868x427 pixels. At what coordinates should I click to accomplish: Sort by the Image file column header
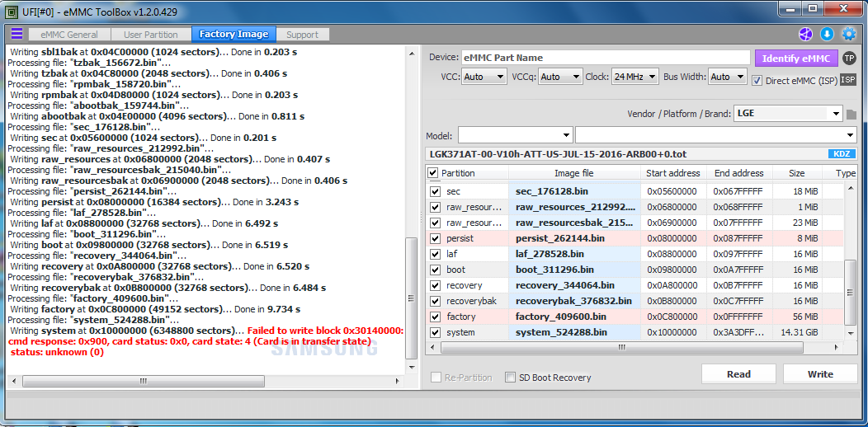coord(574,173)
